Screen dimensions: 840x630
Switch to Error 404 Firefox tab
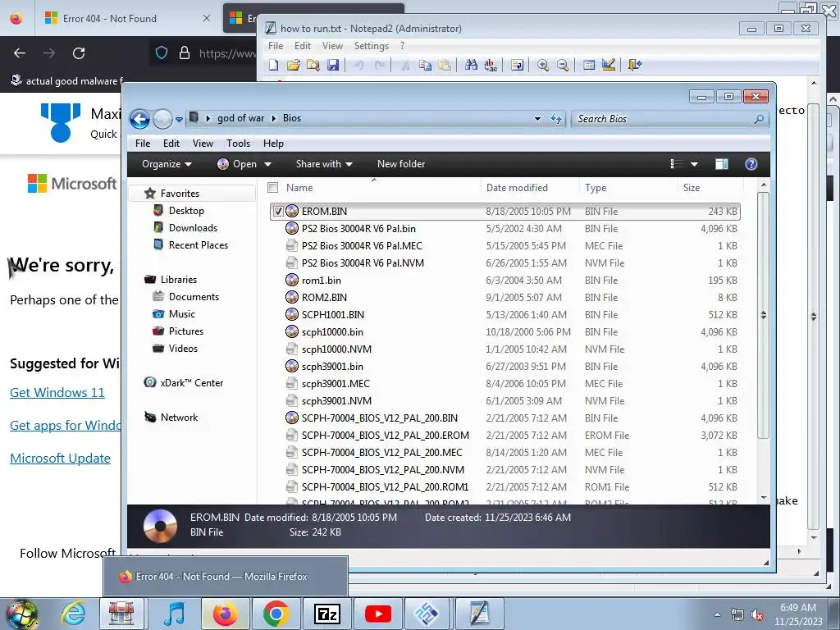[127, 18]
